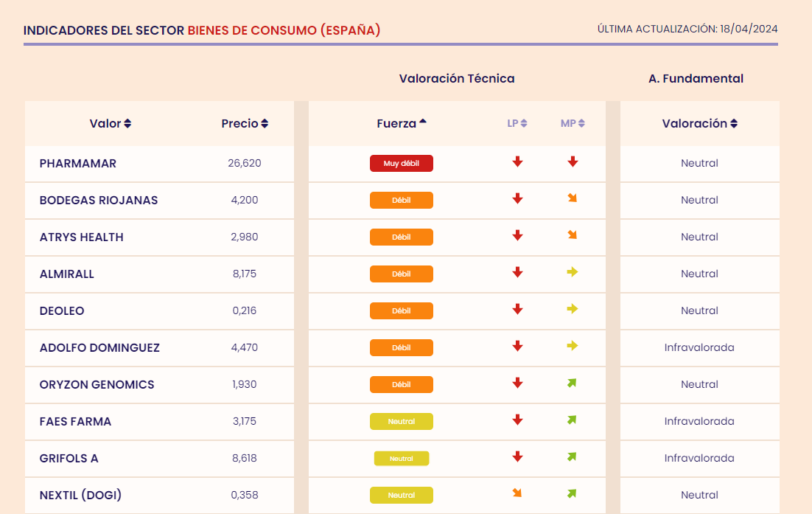812x514 pixels.
Task: Click GRIFOLS A 'Infravalorada' valuation cell
Action: tap(699, 458)
